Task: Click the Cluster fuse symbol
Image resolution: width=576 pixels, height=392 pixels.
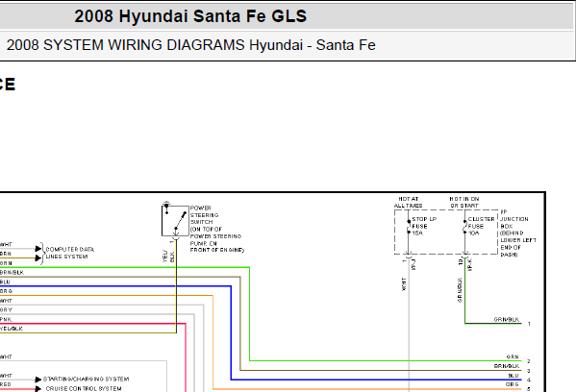Action: click(x=464, y=227)
